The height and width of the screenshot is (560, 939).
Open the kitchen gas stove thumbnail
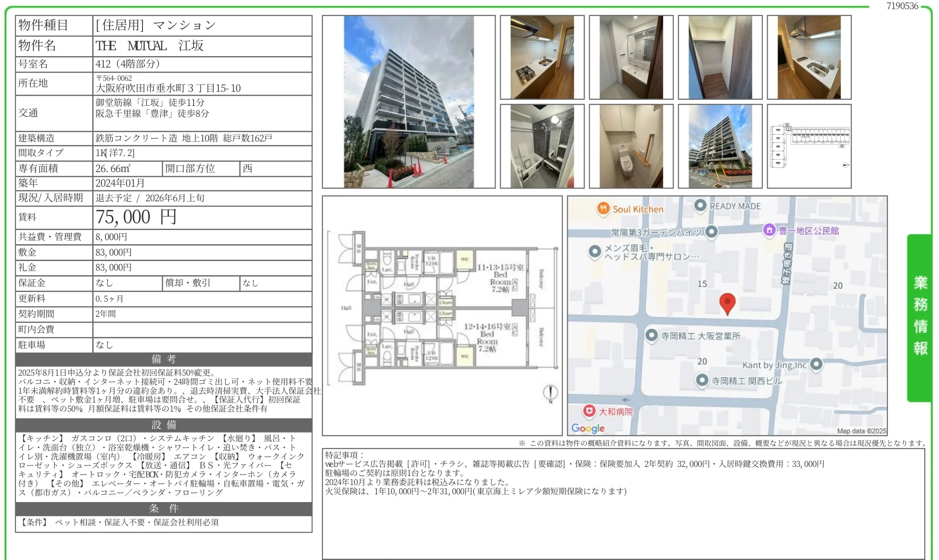(x=542, y=58)
